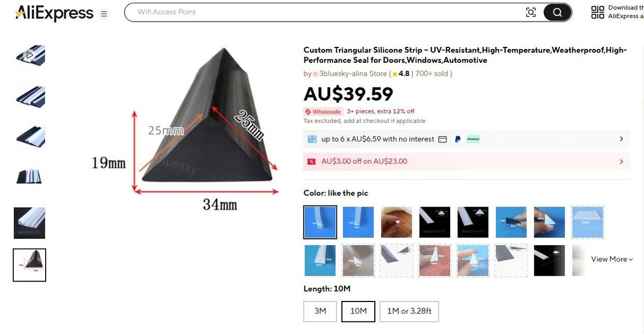Expand View More color options
644x334 pixels.
click(x=612, y=259)
